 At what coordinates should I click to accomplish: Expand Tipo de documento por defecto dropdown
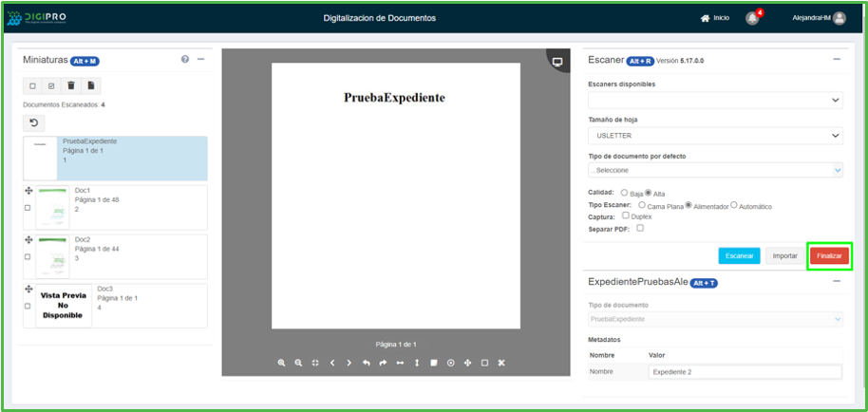pos(715,170)
